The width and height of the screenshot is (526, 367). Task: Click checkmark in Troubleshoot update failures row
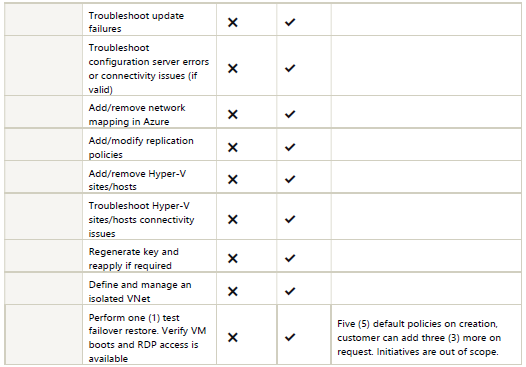click(x=290, y=22)
